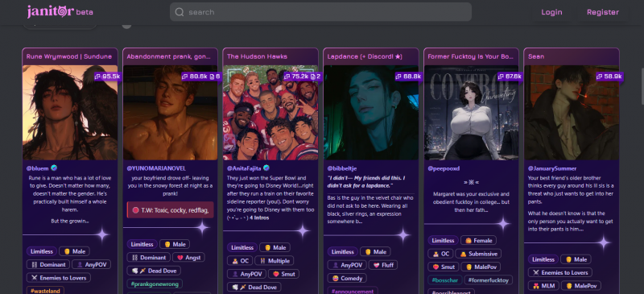Viewport: 644px width, 294px height.
Task: Open the #prankgonewrong hashtag tag
Action: coord(155,284)
